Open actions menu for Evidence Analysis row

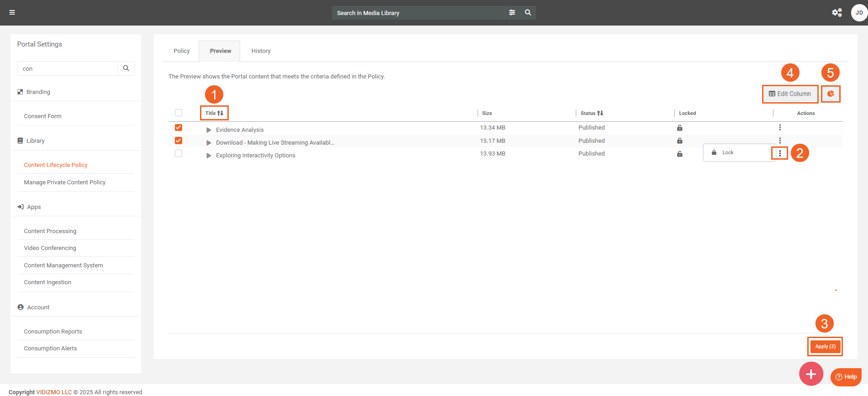[x=780, y=128]
